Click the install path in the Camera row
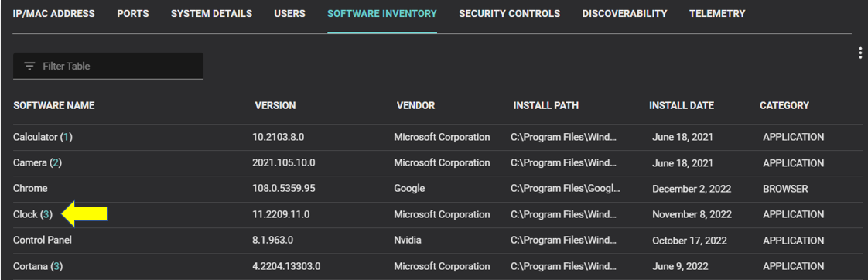 [563, 163]
